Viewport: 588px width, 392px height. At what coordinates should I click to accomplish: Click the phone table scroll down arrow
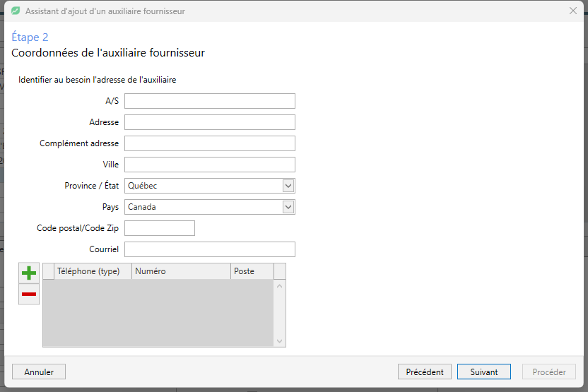pos(279,341)
